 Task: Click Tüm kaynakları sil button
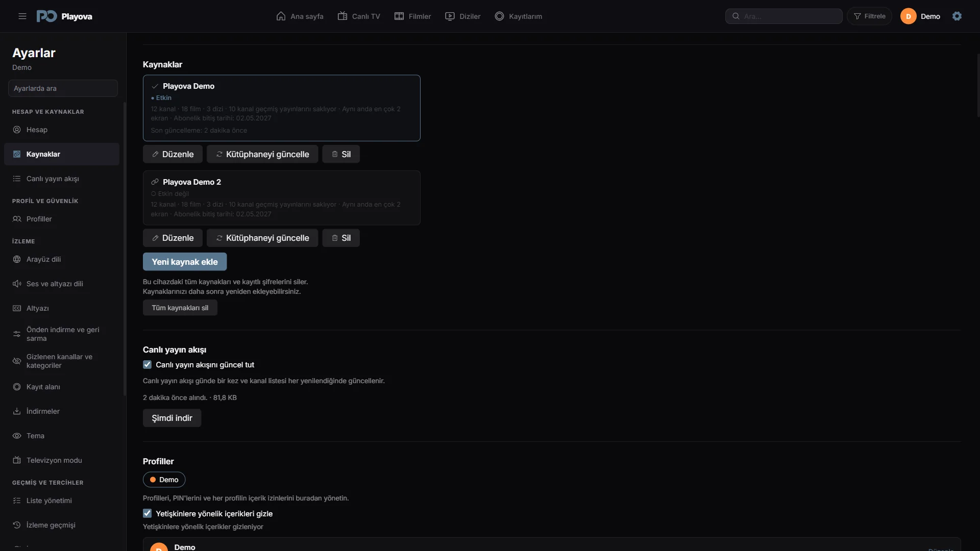pyautogui.click(x=180, y=308)
